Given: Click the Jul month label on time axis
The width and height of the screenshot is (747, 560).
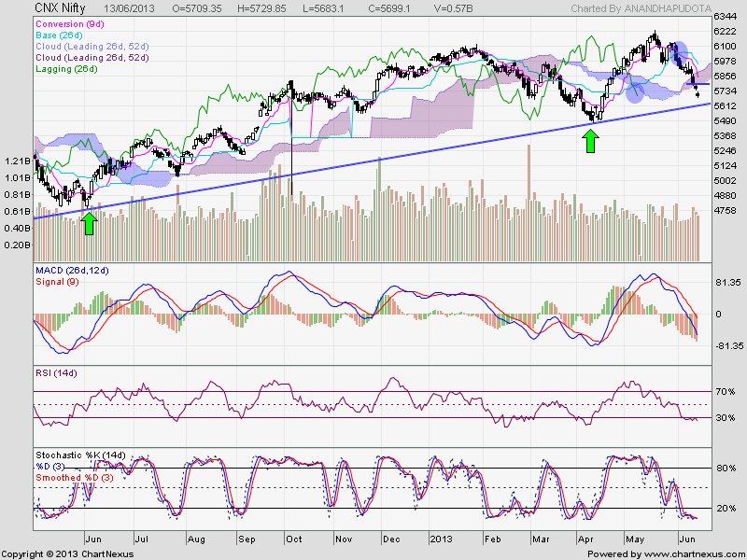Looking at the screenshot, I should click(142, 539).
